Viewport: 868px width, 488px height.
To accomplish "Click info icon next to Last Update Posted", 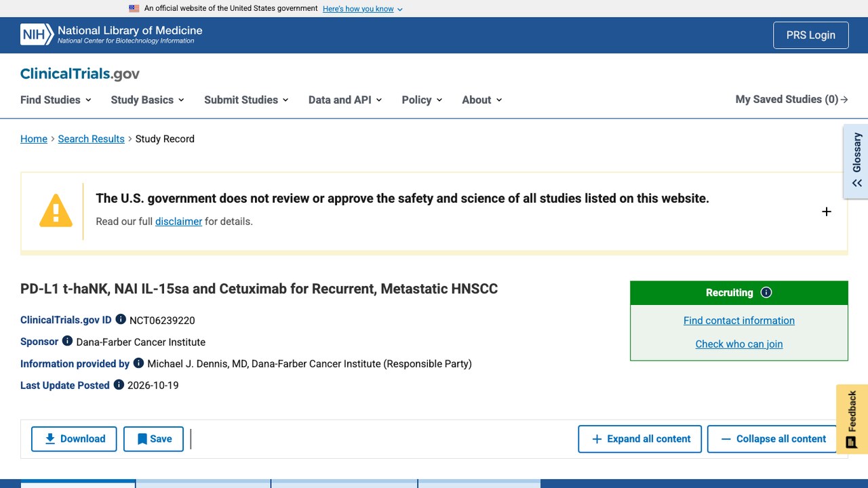I will point(119,384).
